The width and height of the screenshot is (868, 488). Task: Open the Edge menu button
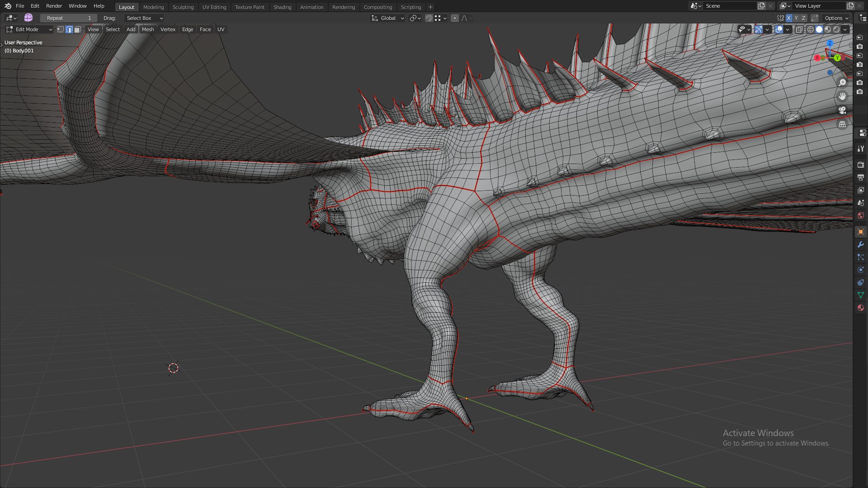click(188, 29)
